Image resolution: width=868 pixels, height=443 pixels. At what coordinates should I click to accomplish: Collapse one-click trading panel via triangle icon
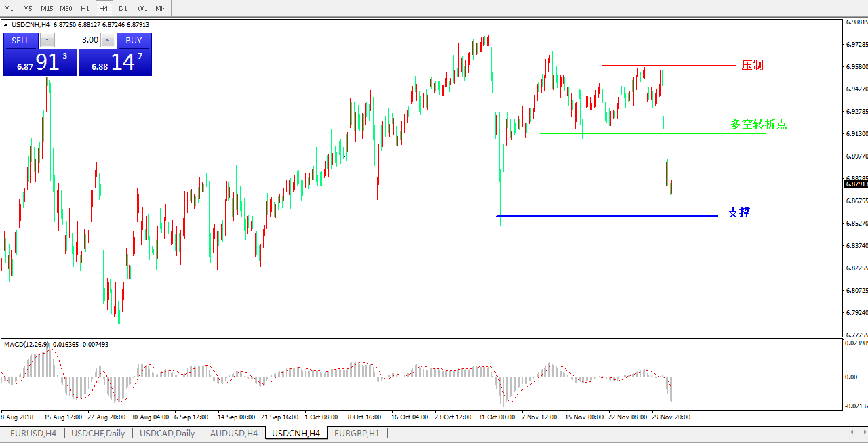tap(7, 25)
